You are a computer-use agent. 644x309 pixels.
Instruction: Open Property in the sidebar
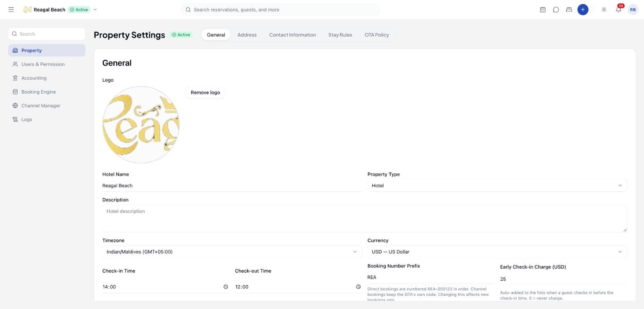click(x=47, y=50)
